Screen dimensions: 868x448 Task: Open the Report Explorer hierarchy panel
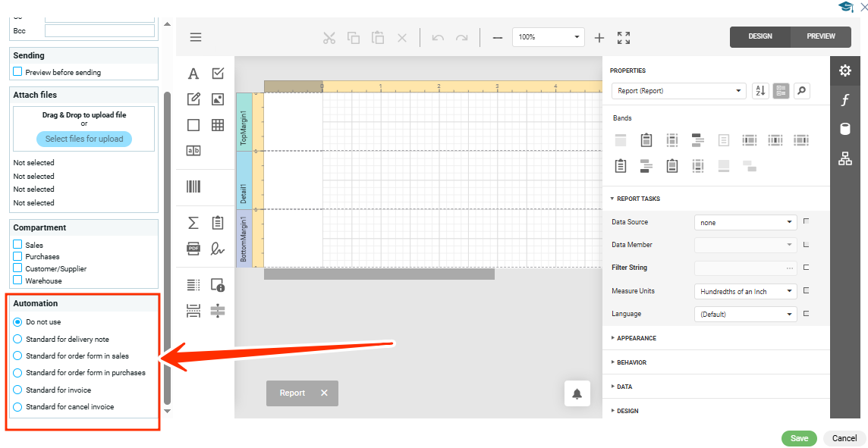844,158
